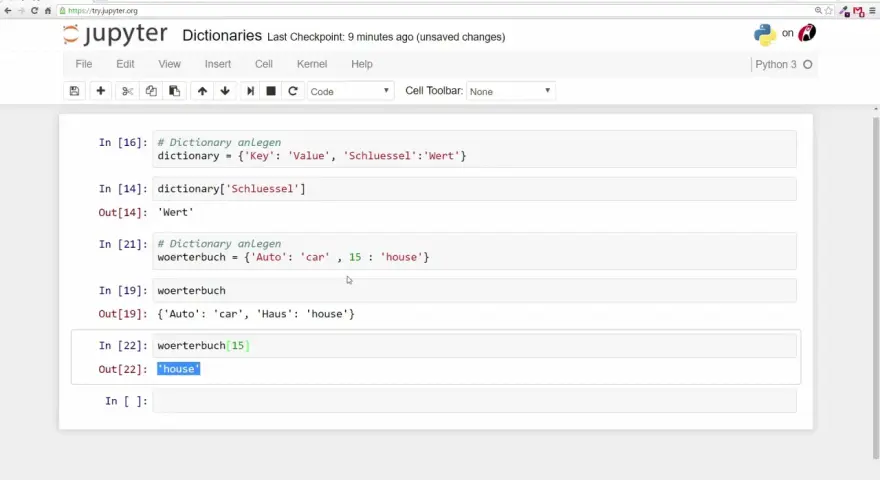The height and width of the screenshot is (480, 880).
Task: Open the Gmail extension icon
Action: [x=859, y=11]
